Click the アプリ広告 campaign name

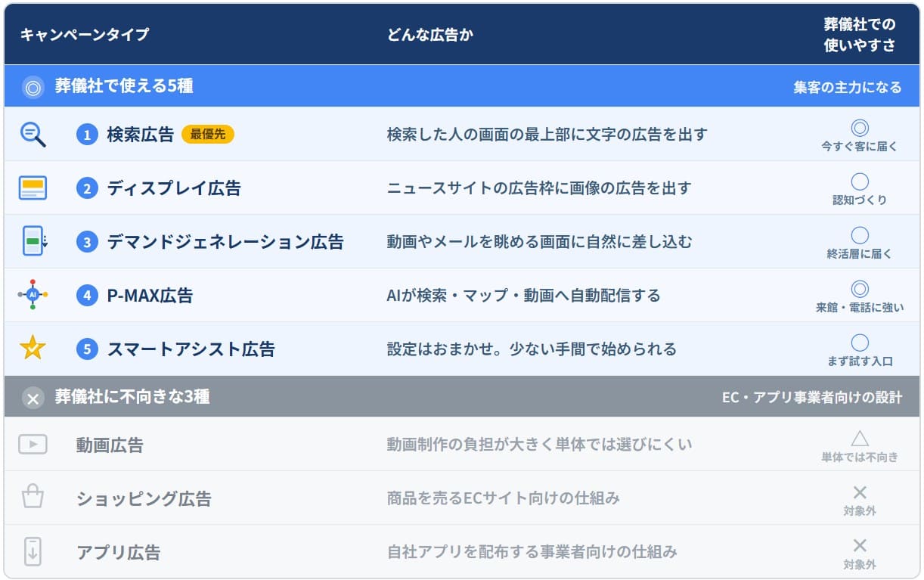tap(118, 552)
